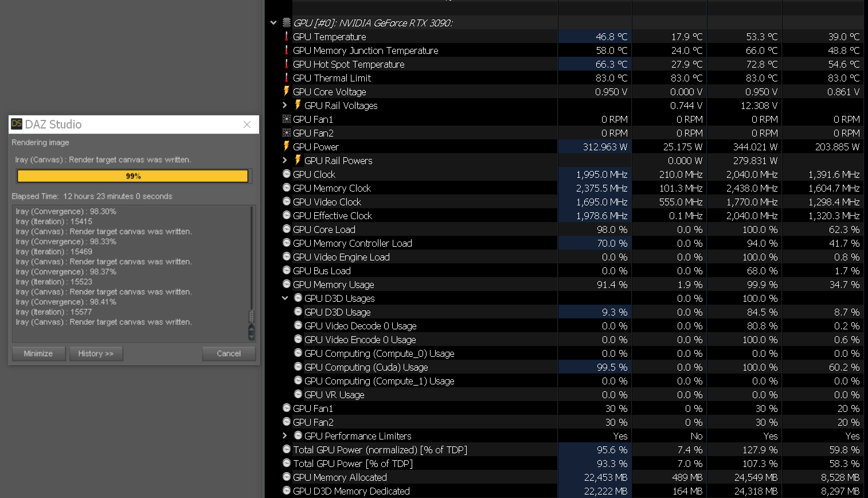Select the 'Iray (Convergence) : 98.41%' log line
Viewport: 868px width, 498px height.
pos(66,302)
